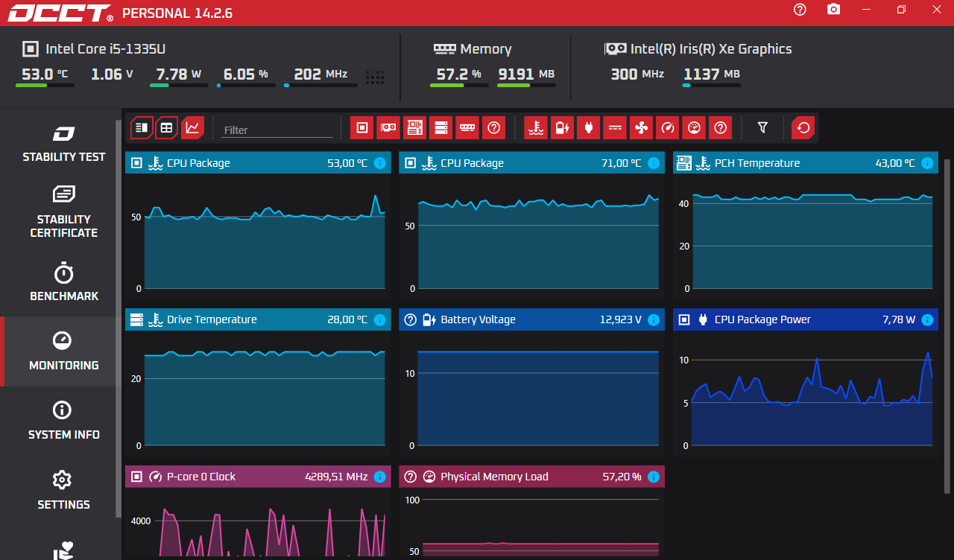Viewport: 954px width, 560px height.
Task: Toggle the motherboard hardware filter
Action: point(414,128)
